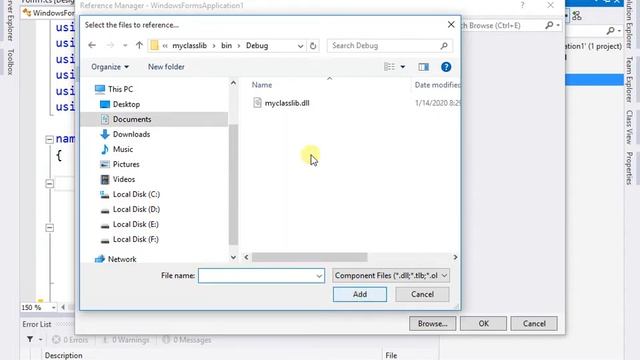Open view options dropdown arrow
Screen dimensions: 640x360
(x=402, y=67)
